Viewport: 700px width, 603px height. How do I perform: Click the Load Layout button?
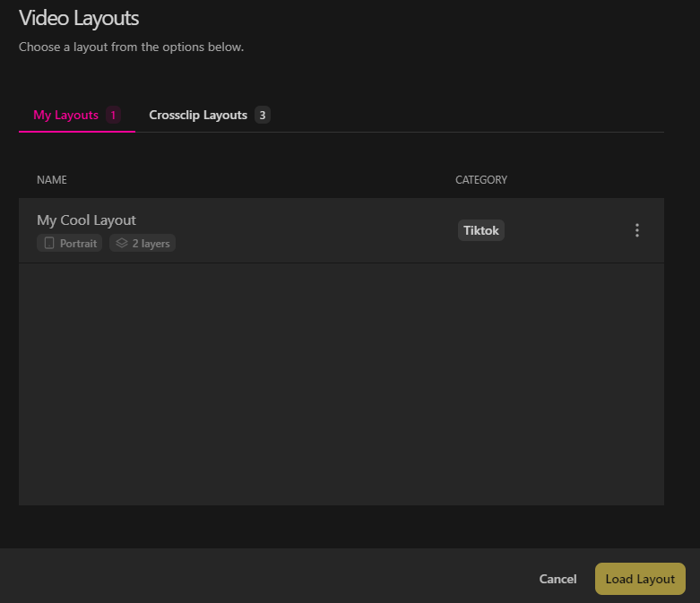(640, 579)
